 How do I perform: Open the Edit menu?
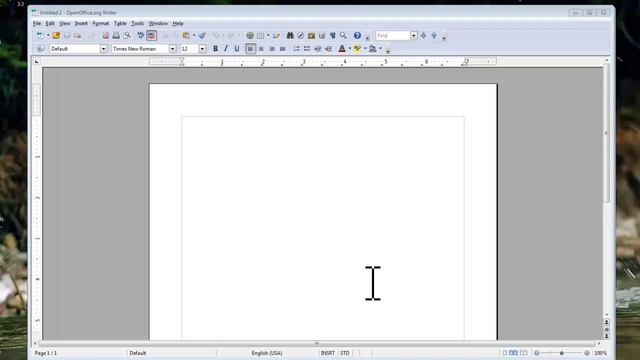tap(50, 24)
